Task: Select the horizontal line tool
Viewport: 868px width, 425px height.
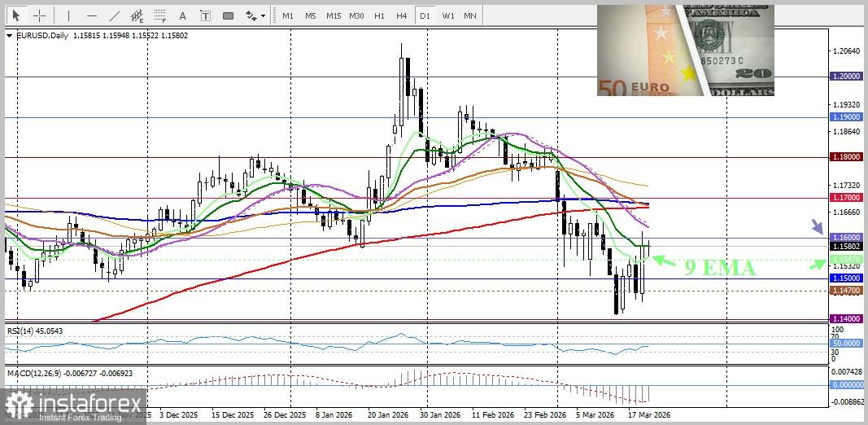Action: [91, 15]
